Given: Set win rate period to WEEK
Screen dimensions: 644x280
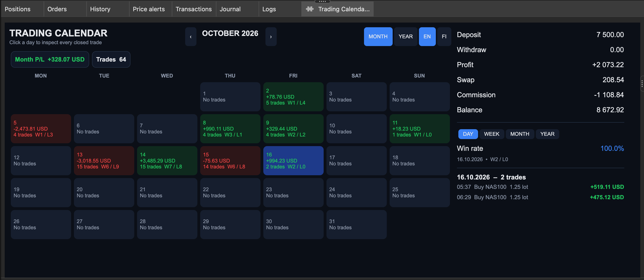Looking at the screenshot, I should pos(491,134).
